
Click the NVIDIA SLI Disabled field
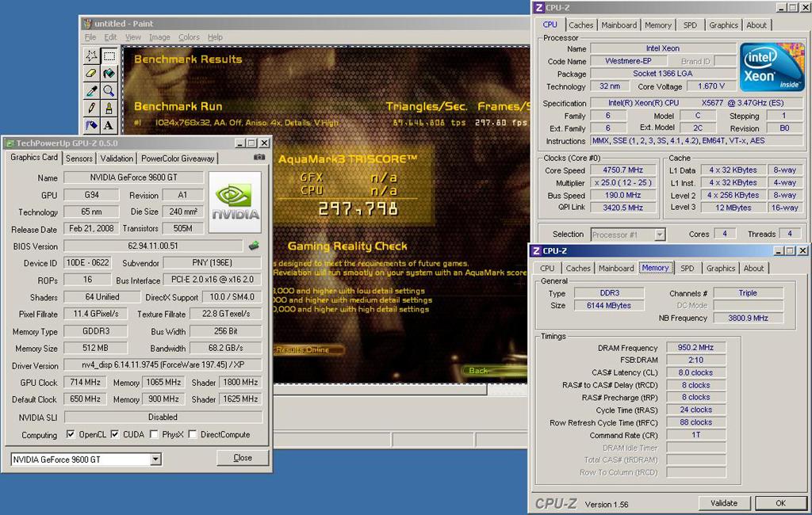pyautogui.click(x=163, y=417)
